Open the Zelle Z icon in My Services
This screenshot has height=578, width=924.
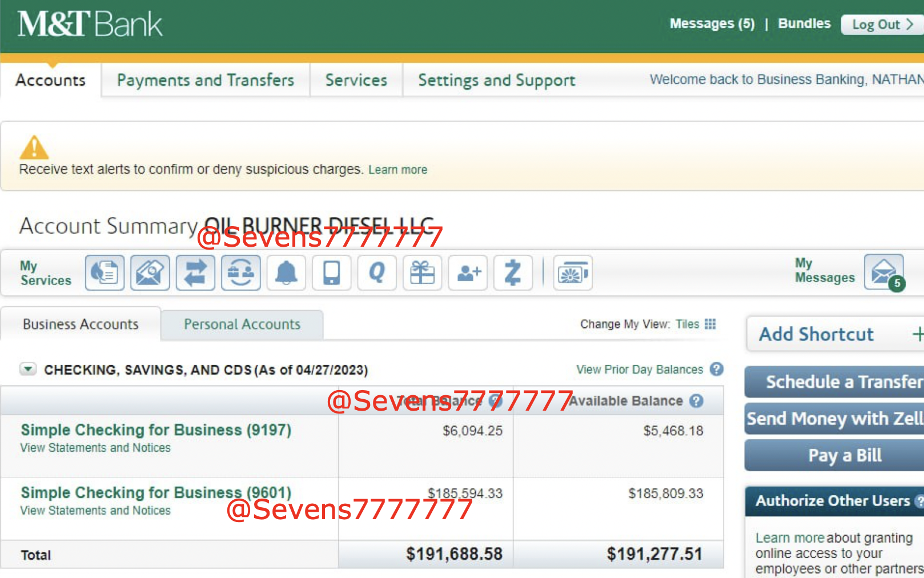tap(513, 273)
